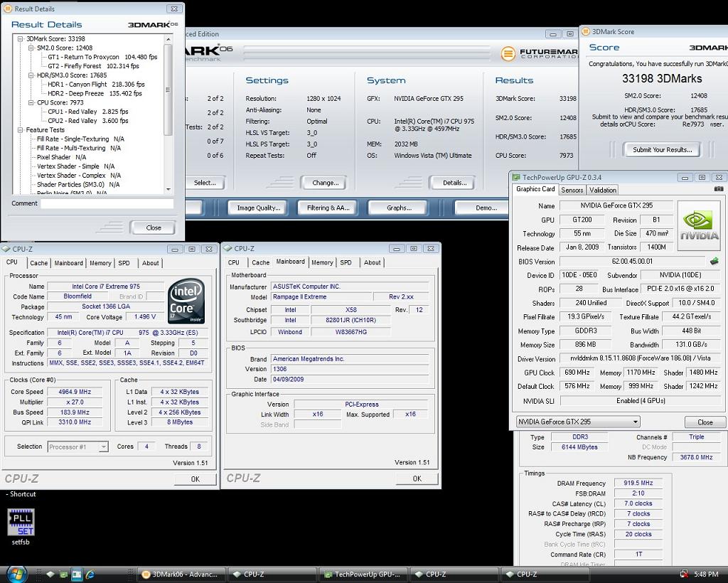Open the Memory tab in the left CPU-Z window

[x=101, y=263]
